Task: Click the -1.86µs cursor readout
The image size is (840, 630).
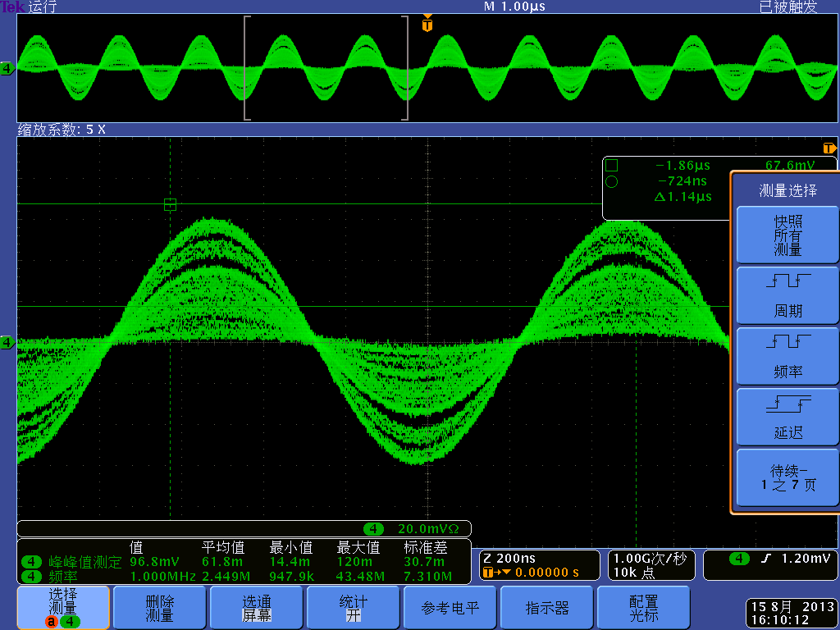Action: coord(683,165)
